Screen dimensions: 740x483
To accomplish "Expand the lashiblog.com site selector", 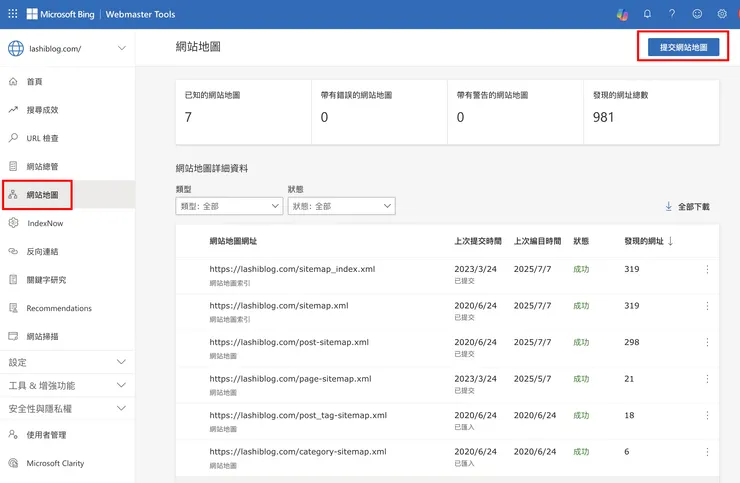I will [x=122, y=48].
